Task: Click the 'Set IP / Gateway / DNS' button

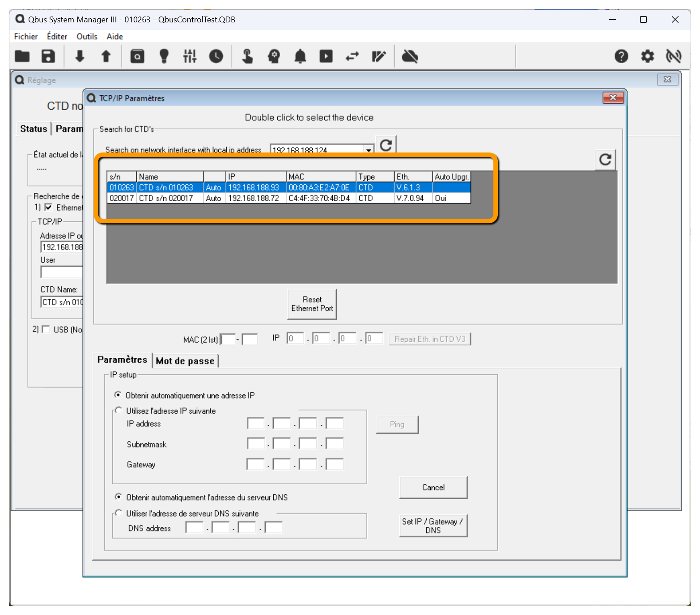Action: (433, 526)
